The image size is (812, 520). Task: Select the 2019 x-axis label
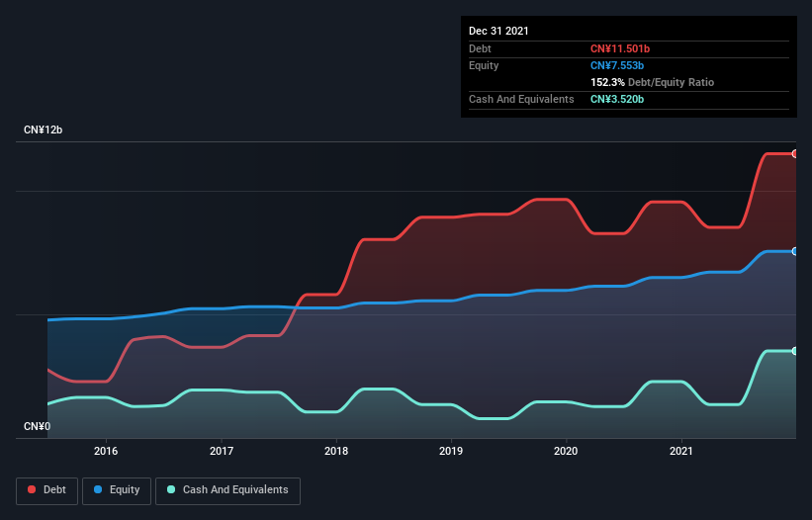451,451
